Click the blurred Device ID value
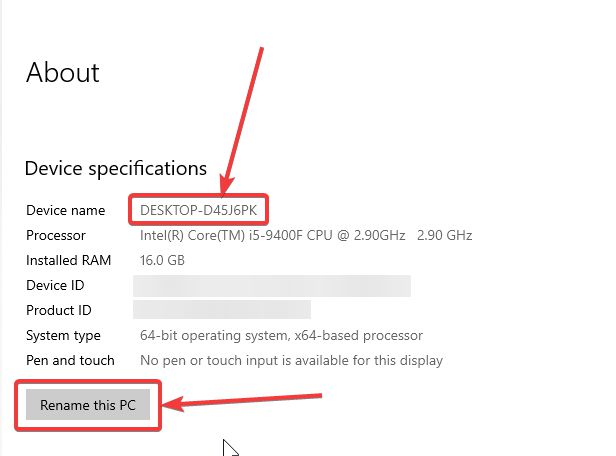 [272, 286]
